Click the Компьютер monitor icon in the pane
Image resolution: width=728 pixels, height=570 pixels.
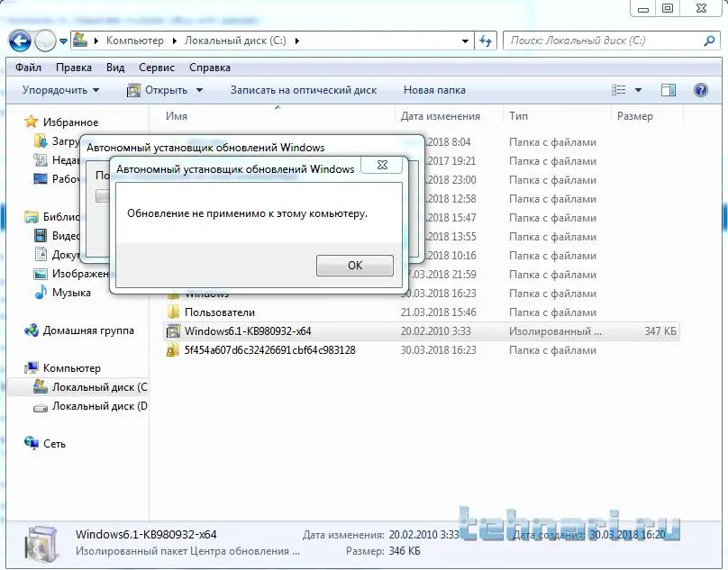point(32,368)
